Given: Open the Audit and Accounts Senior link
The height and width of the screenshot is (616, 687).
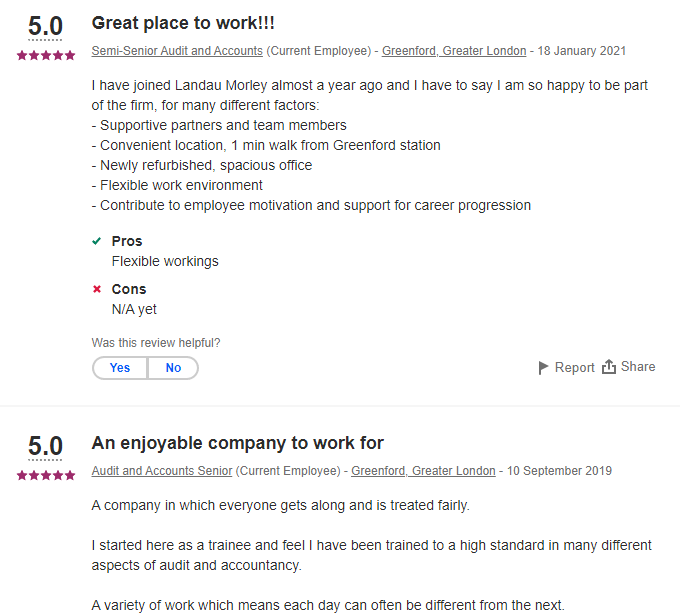Looking at the screenshot, I should [x=162, y=470].
